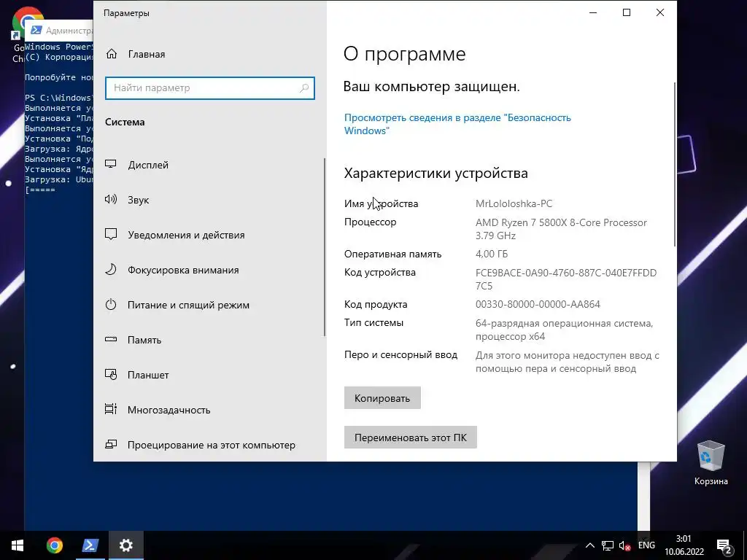Select device name MrLololoshka-PC text
Image resolution: width=747 pixels, height=560 pixels.
(x=514, y=204)
